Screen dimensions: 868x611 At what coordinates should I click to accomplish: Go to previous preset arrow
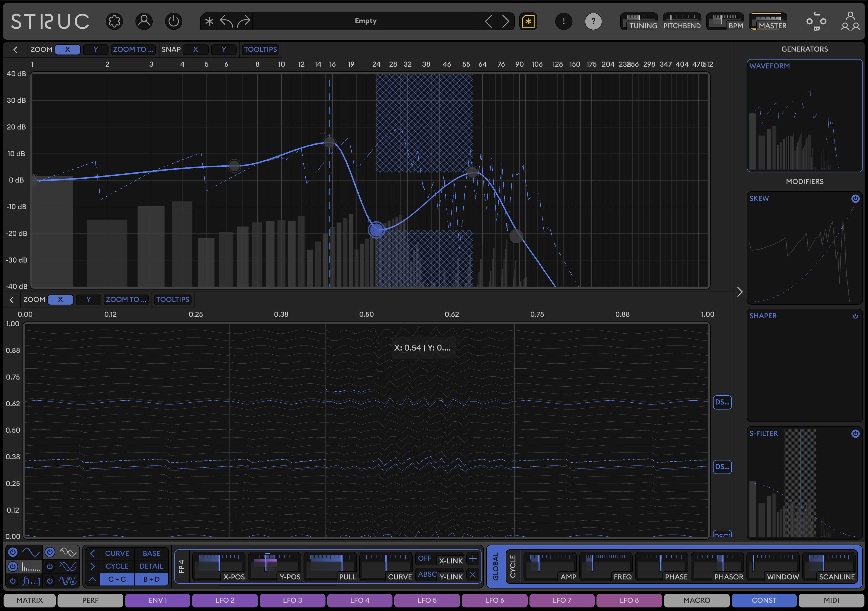coord(488,21)
